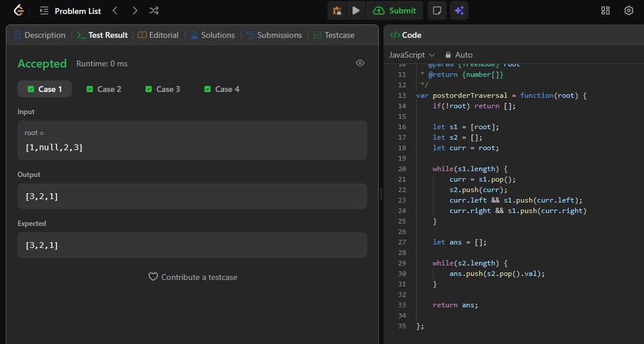Click Contribute a testcase link
644x344 pixels.
pyautogui.click(x=193, y=277)
